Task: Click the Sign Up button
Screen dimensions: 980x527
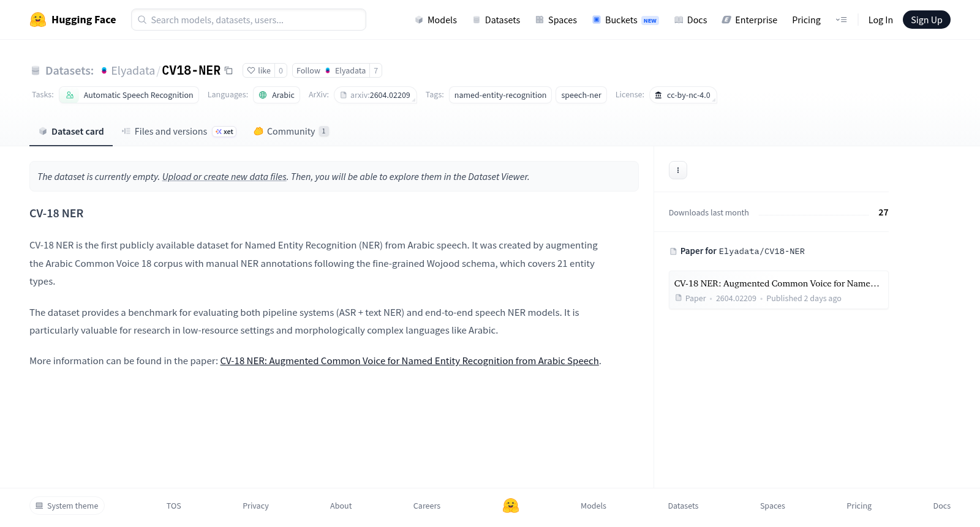Action: [927, 20]
